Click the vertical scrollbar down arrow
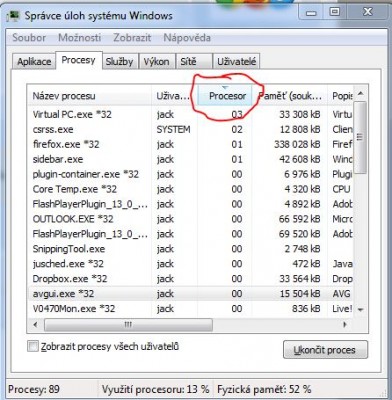392x400 pixels. [360, 310]
